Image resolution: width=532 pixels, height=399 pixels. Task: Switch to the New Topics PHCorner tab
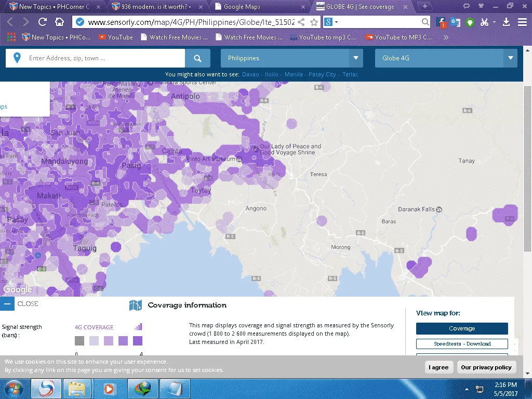click(x=54, y=6)
